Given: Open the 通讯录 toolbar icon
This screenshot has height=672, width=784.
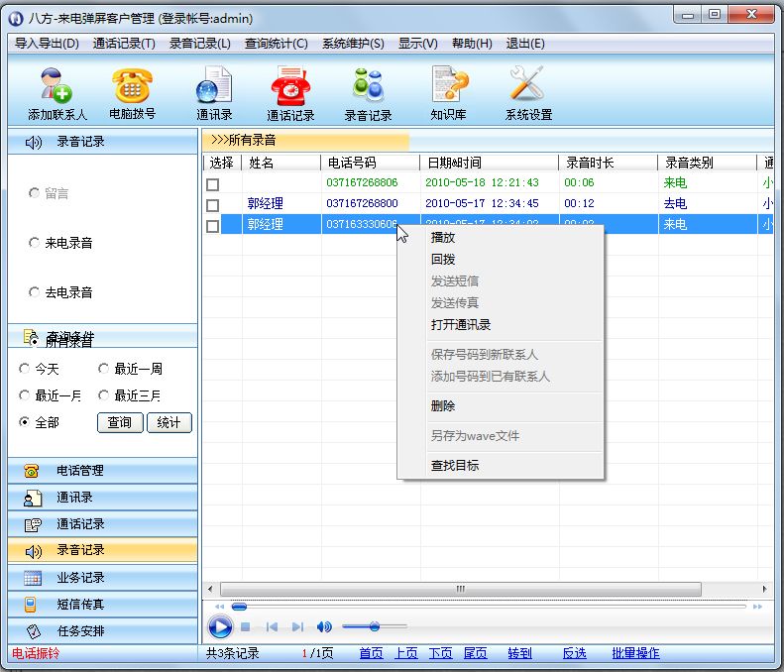Looking at the screenshot, I should 214,87.
